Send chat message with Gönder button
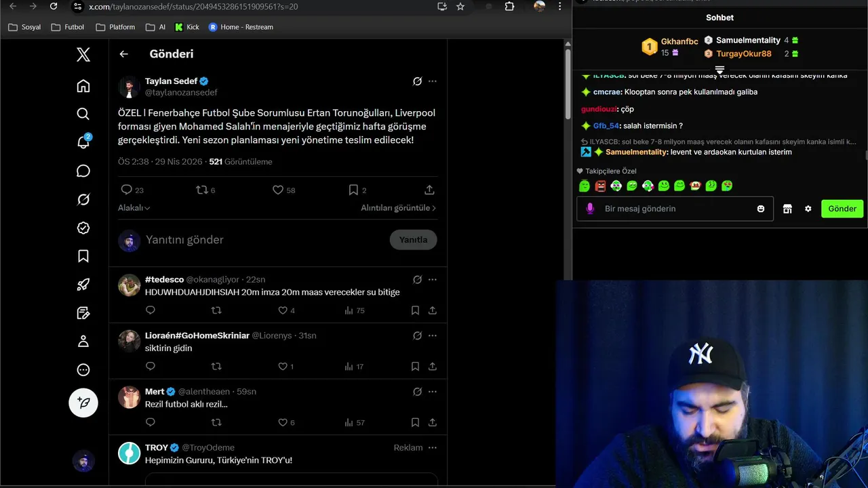The height and width of the screenshot is (488, 868). [842, 209]
